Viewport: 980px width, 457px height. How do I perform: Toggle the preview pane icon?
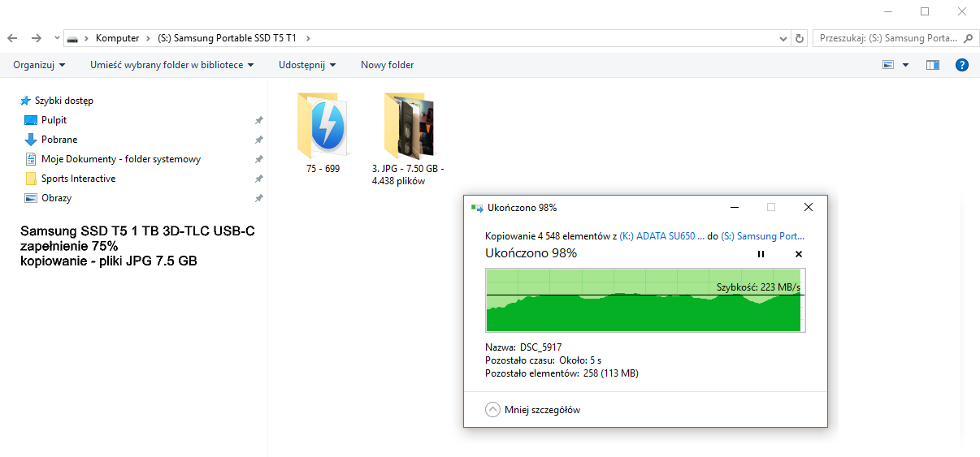pyautogui.click(x=933, y=65)
